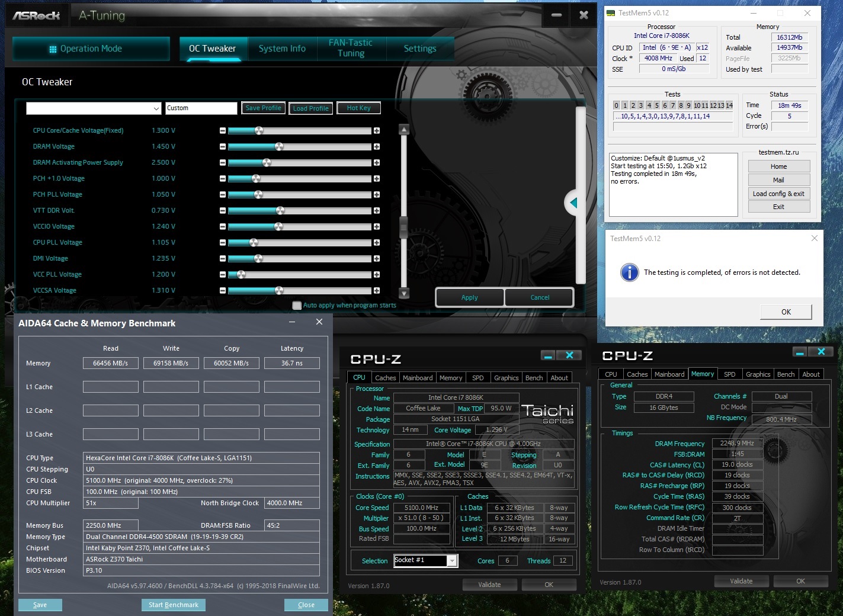Confirm the TestMem5 completion dialog with OK
The height and width of the screenshot is (616, 843).
[786, 312]
